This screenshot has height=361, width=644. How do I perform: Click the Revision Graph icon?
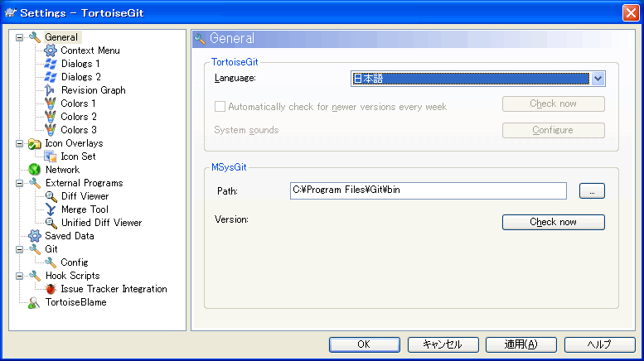click(50, 90)
